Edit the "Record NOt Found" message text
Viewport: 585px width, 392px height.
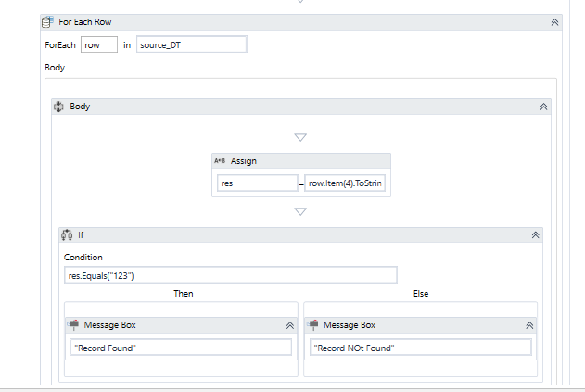(x=421, y=348)
